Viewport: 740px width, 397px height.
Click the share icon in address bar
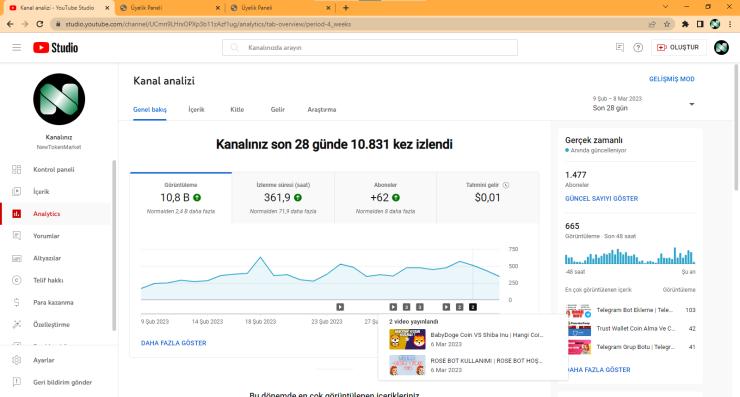pyautogui.click(x=652, y=24)
